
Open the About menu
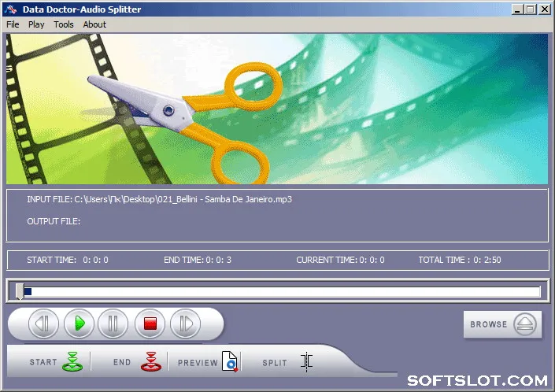pyautogui.click(x=94, y=24)
